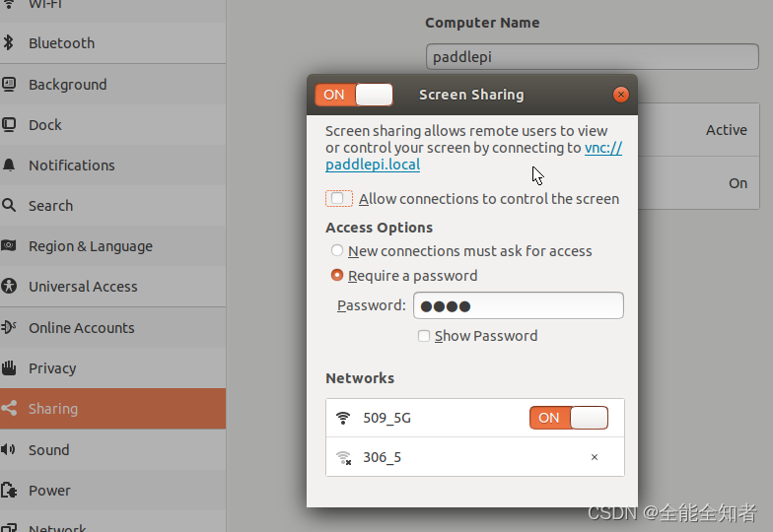Image resolution: width=773 pixels, height=532 pixels.
Task: Click the Search magnifier icon
Action: pyautogui.click(x=9, y=205)
